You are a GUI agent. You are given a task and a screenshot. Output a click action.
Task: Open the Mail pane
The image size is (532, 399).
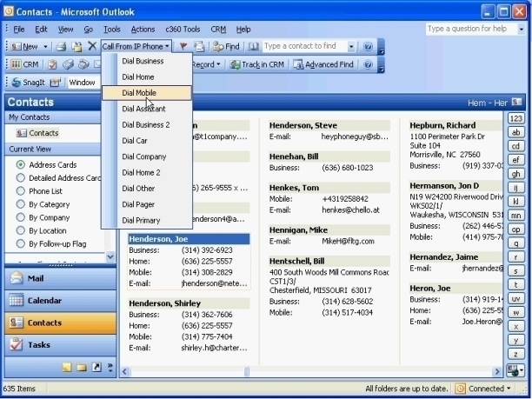(x=60, y=278)
